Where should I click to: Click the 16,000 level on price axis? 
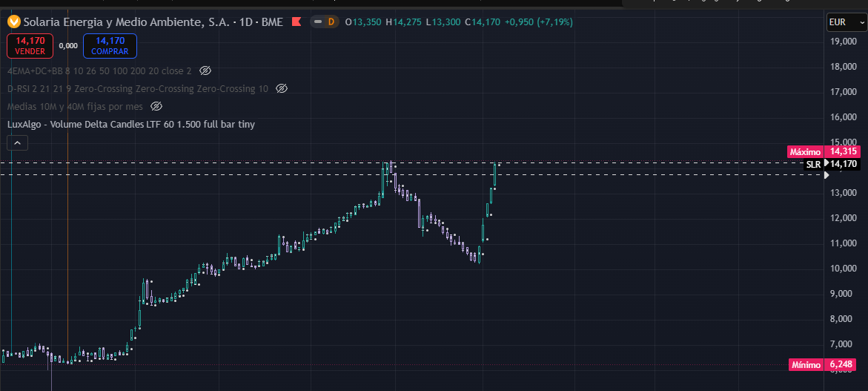click(x=843, y=117)
